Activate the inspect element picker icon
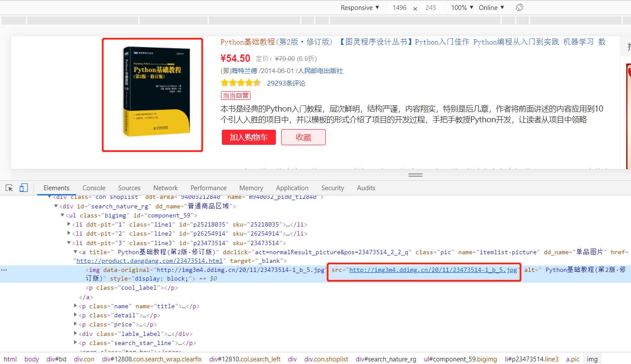 9,188
